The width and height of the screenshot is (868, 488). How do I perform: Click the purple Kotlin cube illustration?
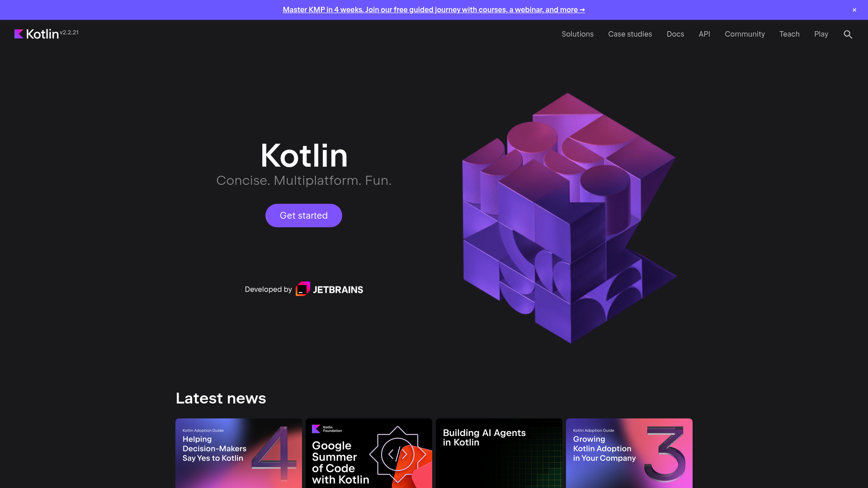coord(569,217)
